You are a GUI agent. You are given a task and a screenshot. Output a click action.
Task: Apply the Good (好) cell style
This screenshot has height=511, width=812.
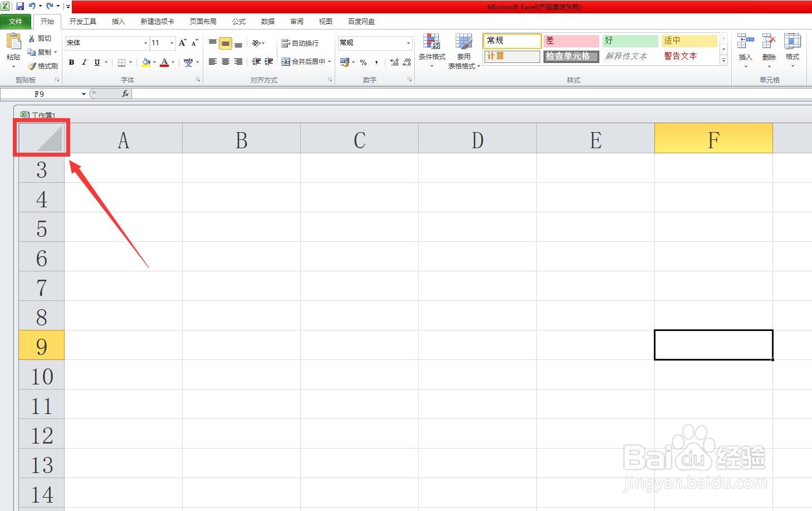[x=630, y=41]
